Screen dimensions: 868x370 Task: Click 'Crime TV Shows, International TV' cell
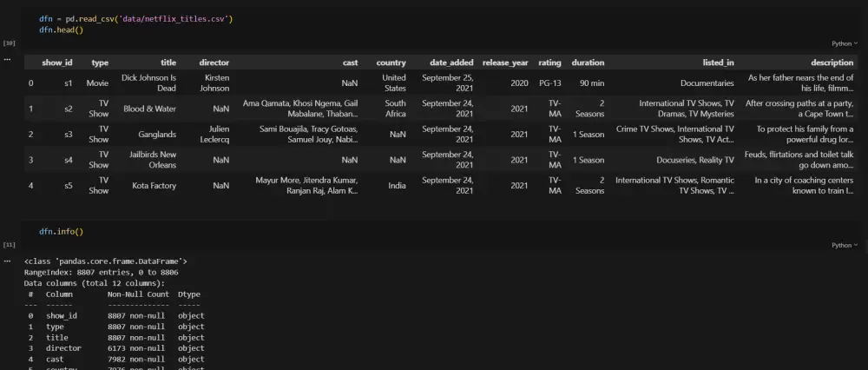pyautogui.click(x=674, y=134)
